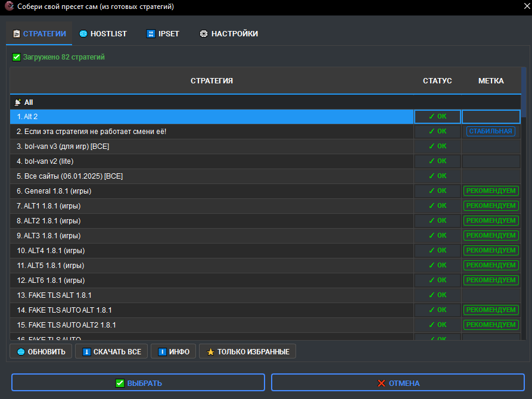The height and width of the screenshot is (399, 532).
Task: Select Все сайты (06.01.2025) strategy
Action: [x=211, y=176]
